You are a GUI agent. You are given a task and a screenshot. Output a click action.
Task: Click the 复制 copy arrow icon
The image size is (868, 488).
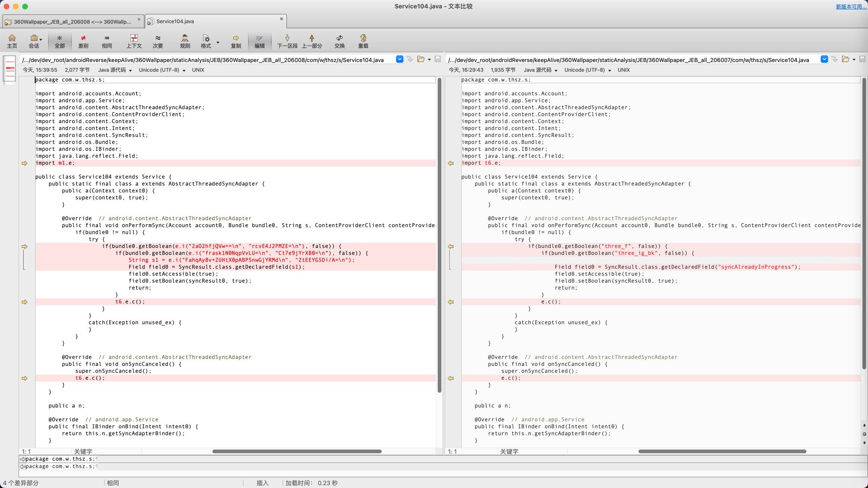tap(236, 41)
